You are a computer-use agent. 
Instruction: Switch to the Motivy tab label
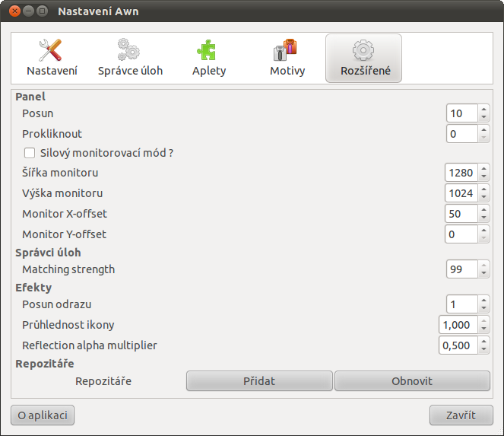287,71
